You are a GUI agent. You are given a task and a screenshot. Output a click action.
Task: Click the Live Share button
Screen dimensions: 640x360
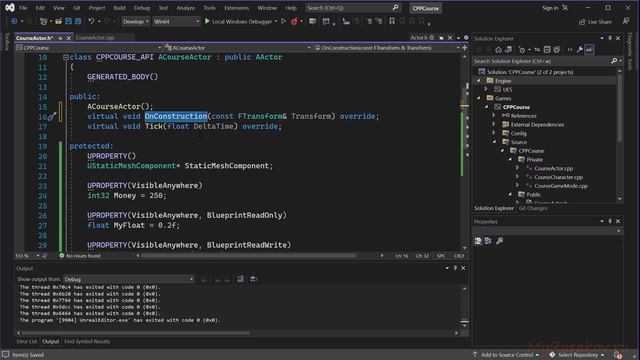[595, 22]
